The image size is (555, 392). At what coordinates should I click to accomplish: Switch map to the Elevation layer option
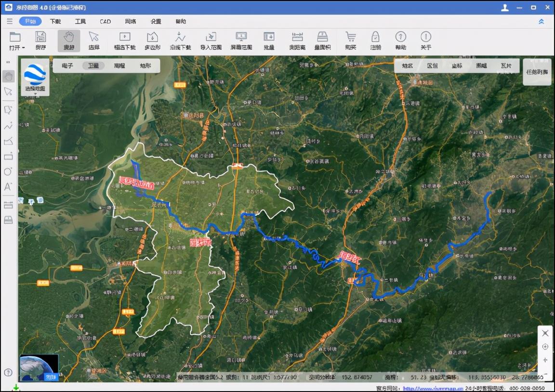[x=119, y=65]
